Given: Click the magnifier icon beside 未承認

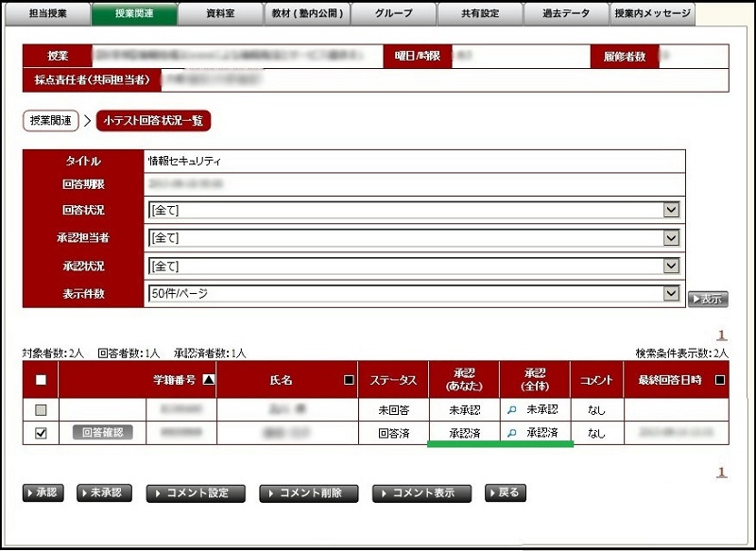Looking at the screenshot, I should [x=511, y=410].
